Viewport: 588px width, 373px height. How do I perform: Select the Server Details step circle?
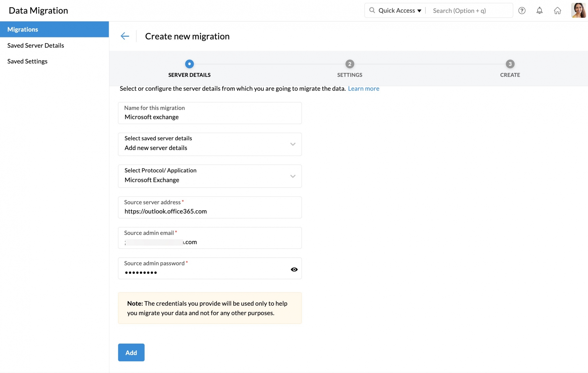pos(189,64)
